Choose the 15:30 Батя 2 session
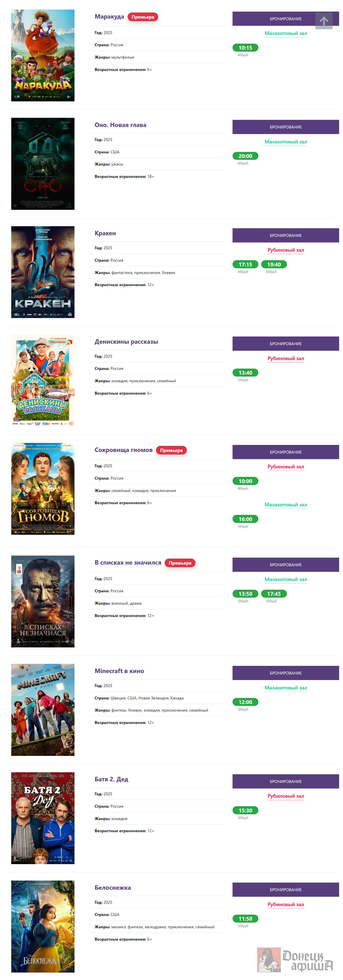This screenshot has width=343, height=980. (x=245, y=811)
